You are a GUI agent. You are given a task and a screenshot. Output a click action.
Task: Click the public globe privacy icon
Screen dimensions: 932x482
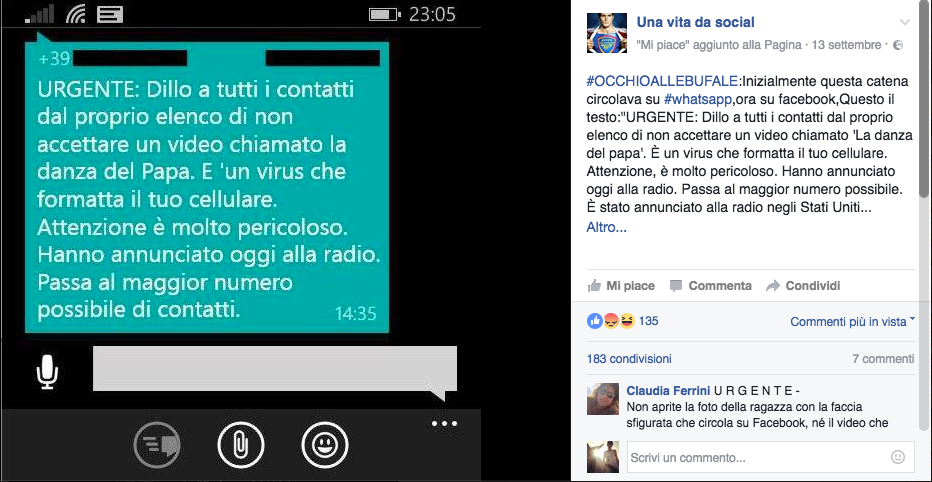[x=899, y=45]
